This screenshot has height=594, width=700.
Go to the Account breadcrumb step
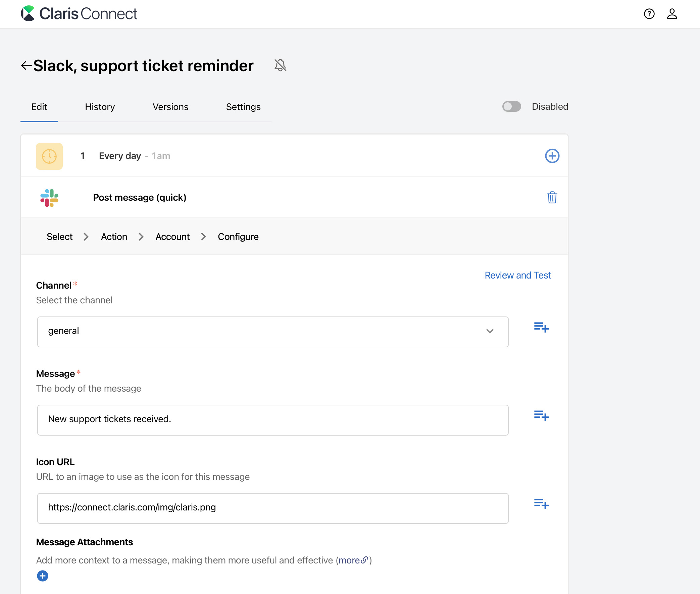pyautogui.click(x=172, y=237)
